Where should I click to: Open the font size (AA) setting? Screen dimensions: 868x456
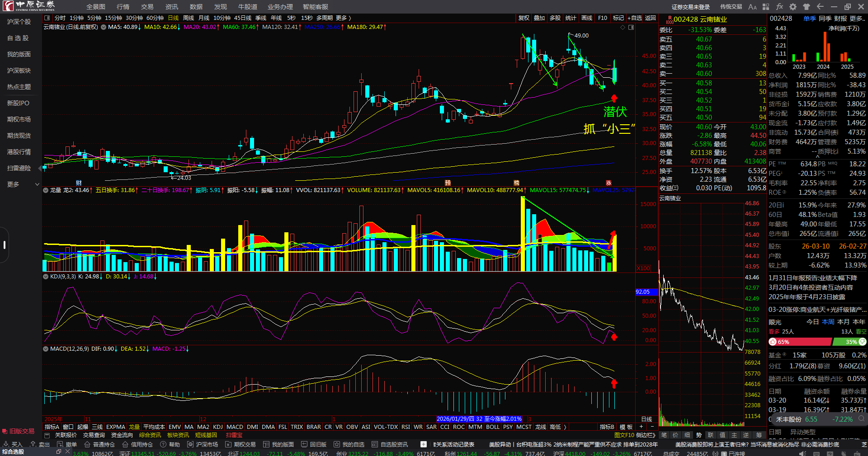pyautogui.click(x=752, y=7)
